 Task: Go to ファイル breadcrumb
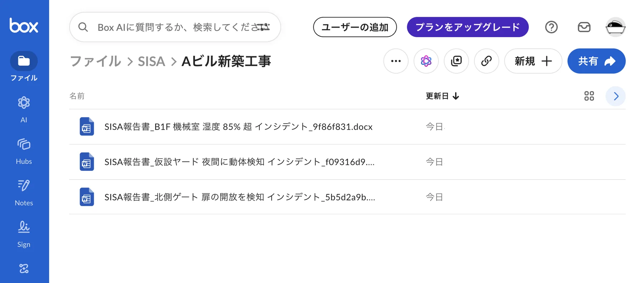[x=96, y=61]
